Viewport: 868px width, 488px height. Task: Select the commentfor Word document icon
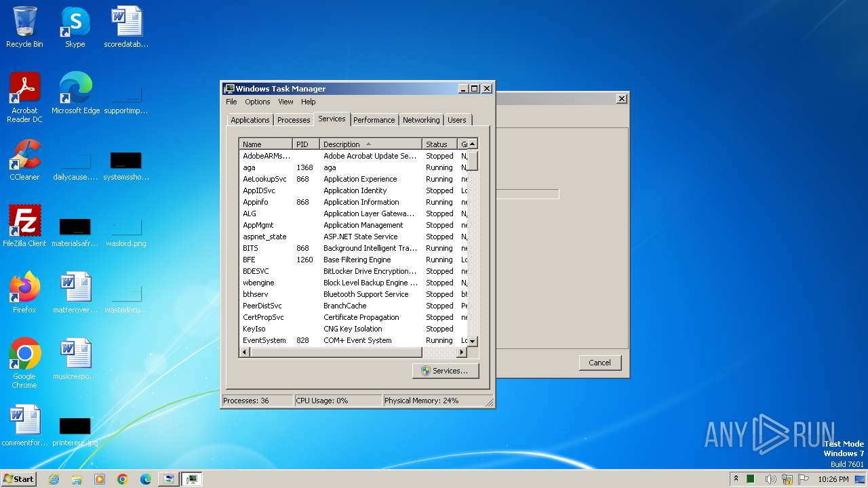pyautogui.click(x=24, y=426)
